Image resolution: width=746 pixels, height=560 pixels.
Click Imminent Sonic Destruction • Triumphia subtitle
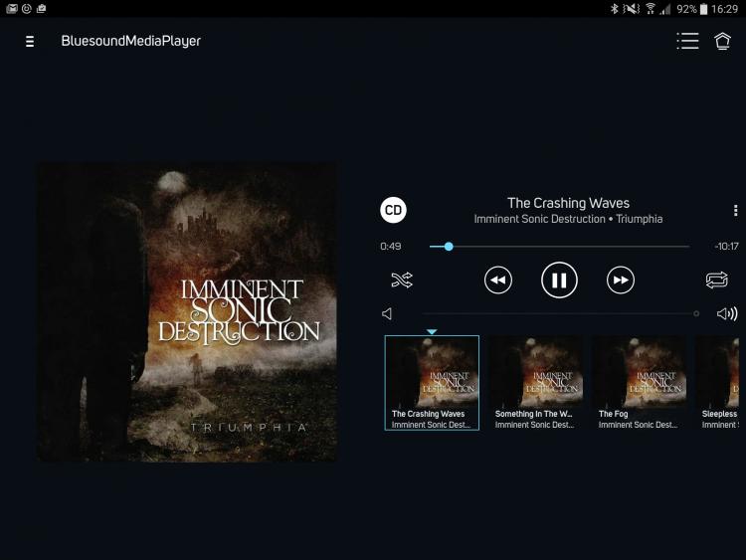click(x=568, y=219)
